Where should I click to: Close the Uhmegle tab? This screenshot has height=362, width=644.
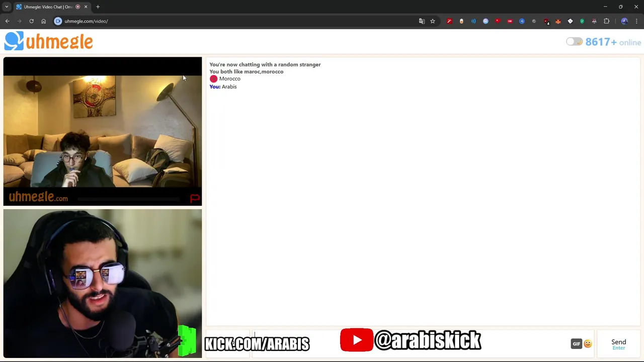[86, 7]
